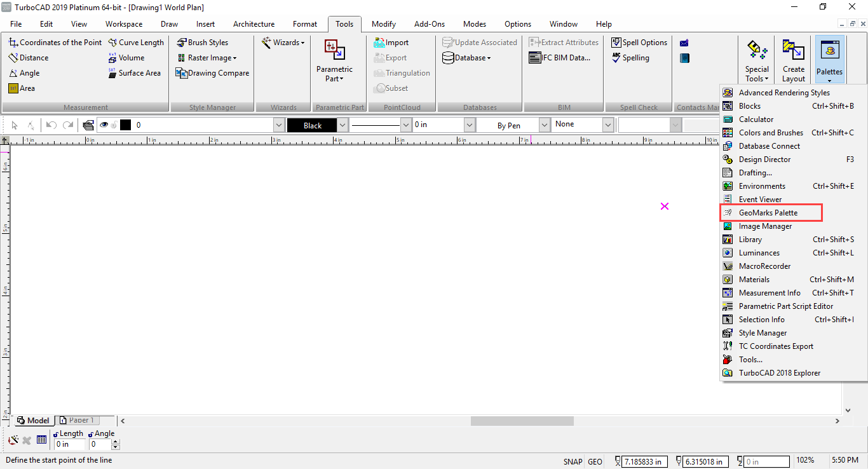
Task: Toggle the layer 0 lock icon
Action: (114, 125)
